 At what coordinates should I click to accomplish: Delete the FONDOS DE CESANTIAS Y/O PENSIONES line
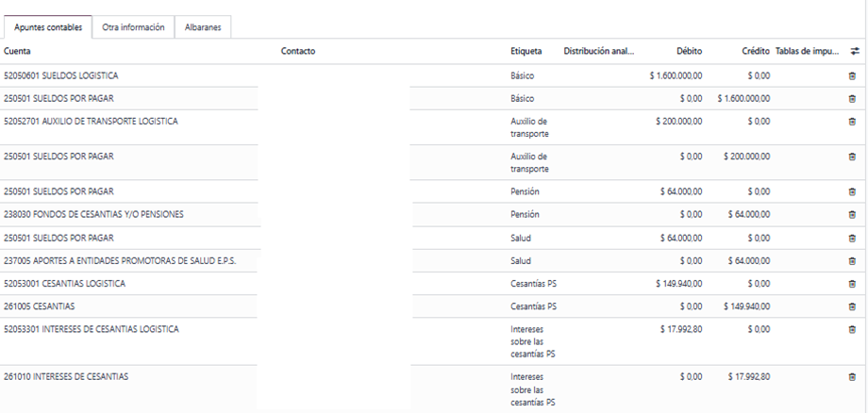[x=852, y=215]
